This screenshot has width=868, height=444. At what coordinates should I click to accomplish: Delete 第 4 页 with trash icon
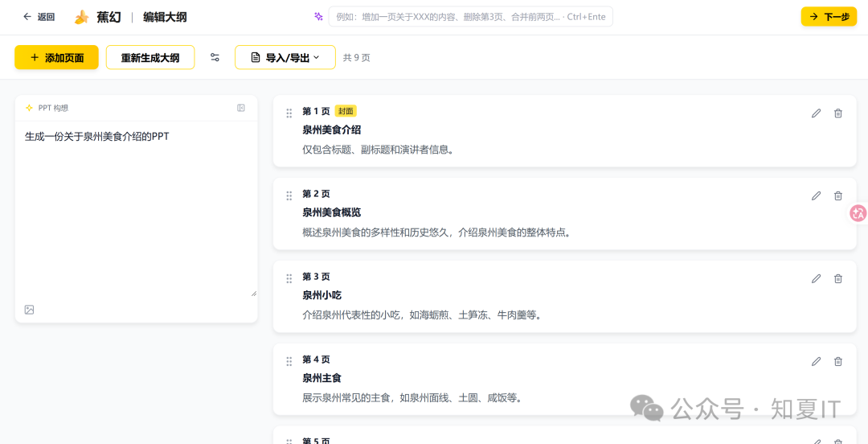tap(838, 361)
